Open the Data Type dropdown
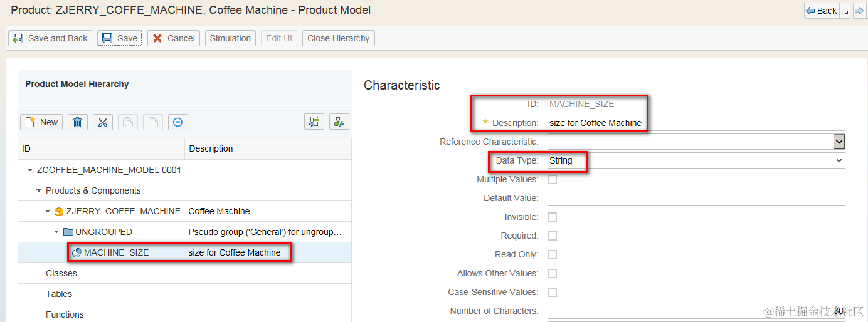This screenshot has height=322, width=868. click(696, 161)
